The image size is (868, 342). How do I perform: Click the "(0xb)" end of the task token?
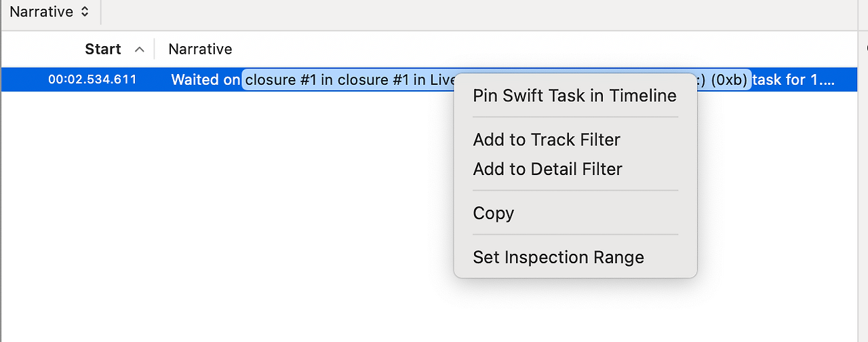click(x=732, y=79)
